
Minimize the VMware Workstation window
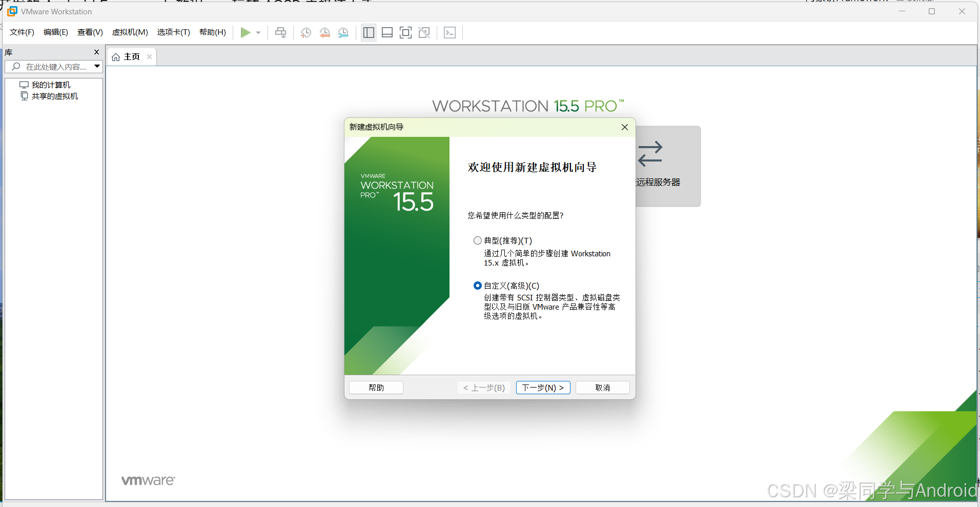902,11
